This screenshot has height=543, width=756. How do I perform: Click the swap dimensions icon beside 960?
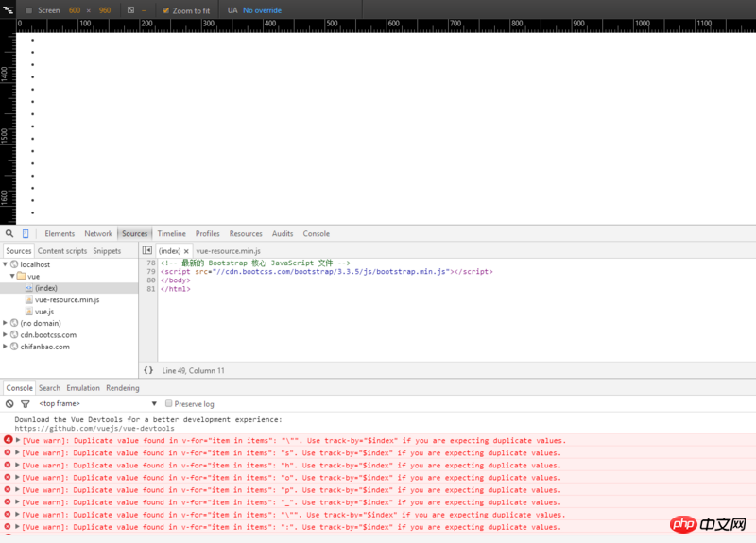click(x=130, y=10)
